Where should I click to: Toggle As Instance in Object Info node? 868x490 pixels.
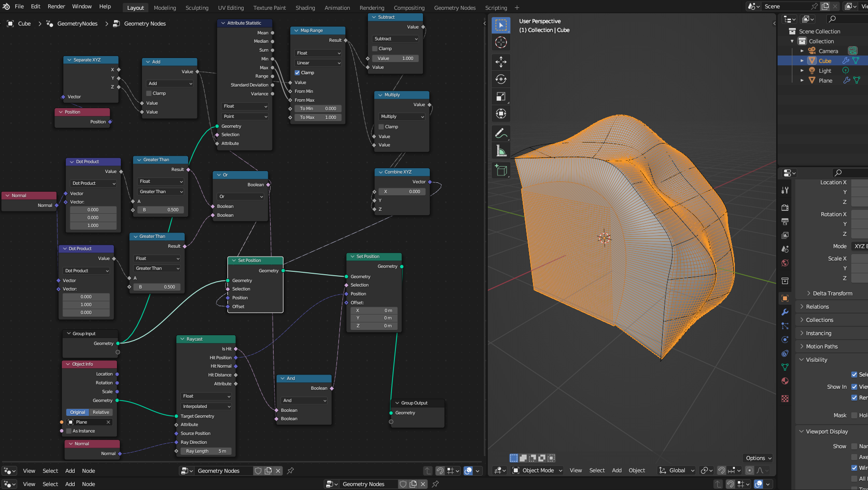click(69, 431)
